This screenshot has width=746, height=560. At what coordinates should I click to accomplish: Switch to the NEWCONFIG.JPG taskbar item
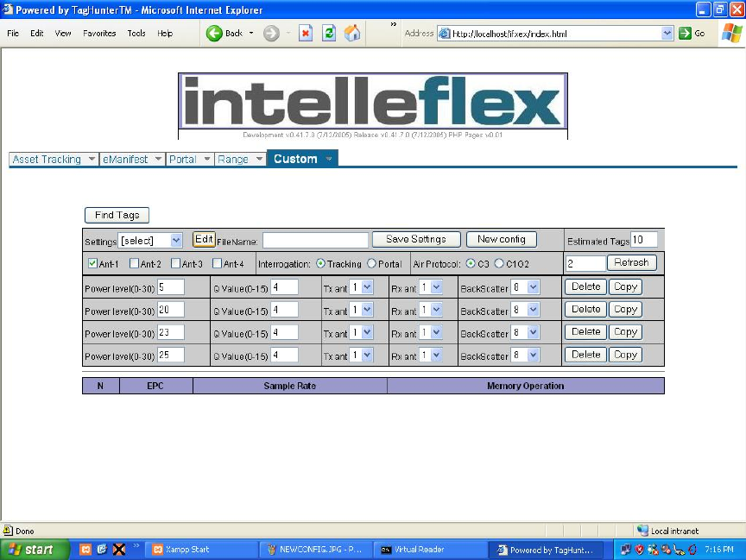[x=316, y=550]
